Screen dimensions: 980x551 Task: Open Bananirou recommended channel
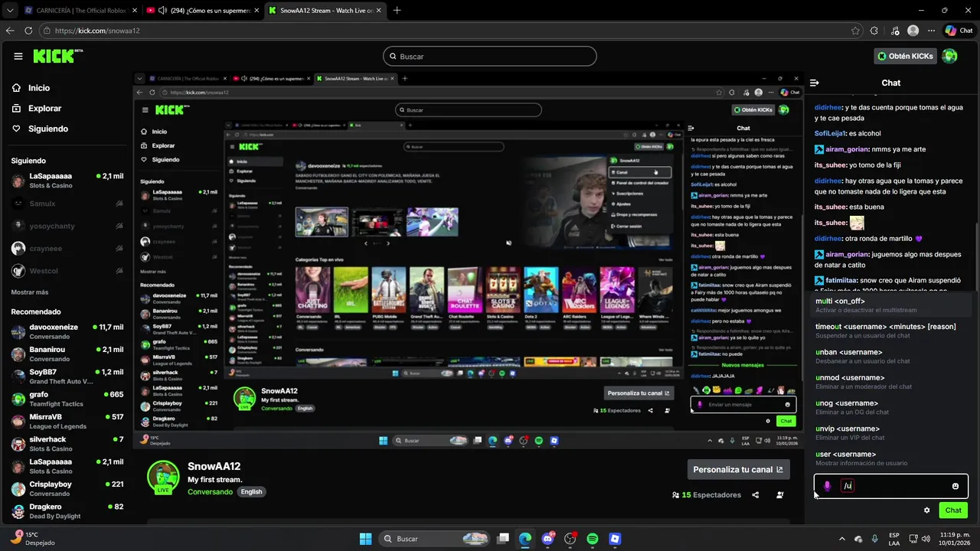(x=67, y=354)
